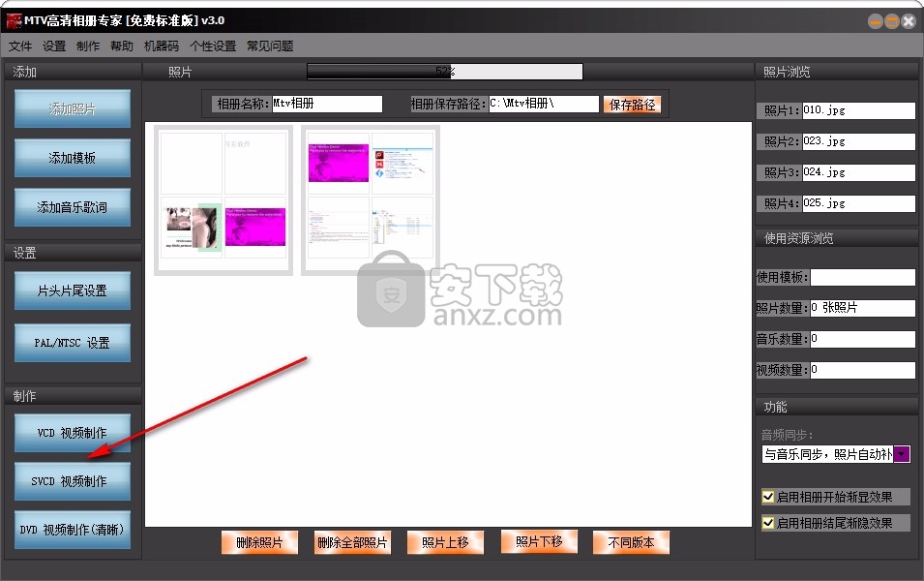Click the 照片3 field showing 024.jpg
This screenshot has height=581, width=924.
858,172
